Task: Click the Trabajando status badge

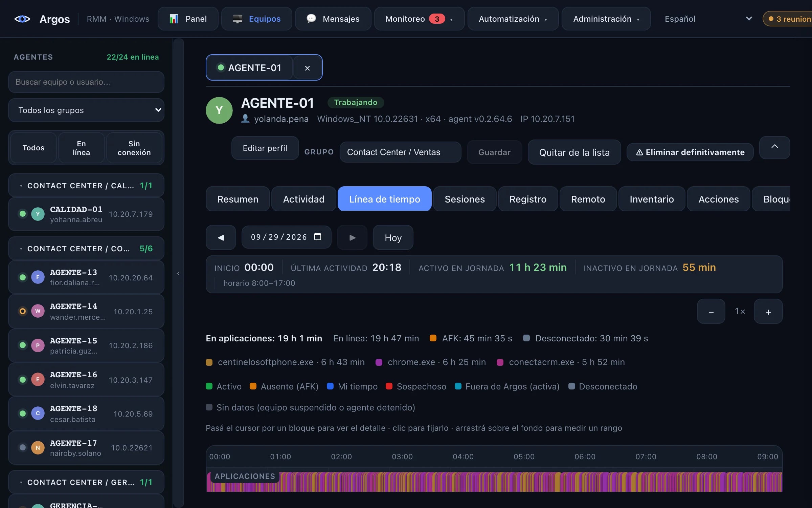Action: [x=356, y=102]
